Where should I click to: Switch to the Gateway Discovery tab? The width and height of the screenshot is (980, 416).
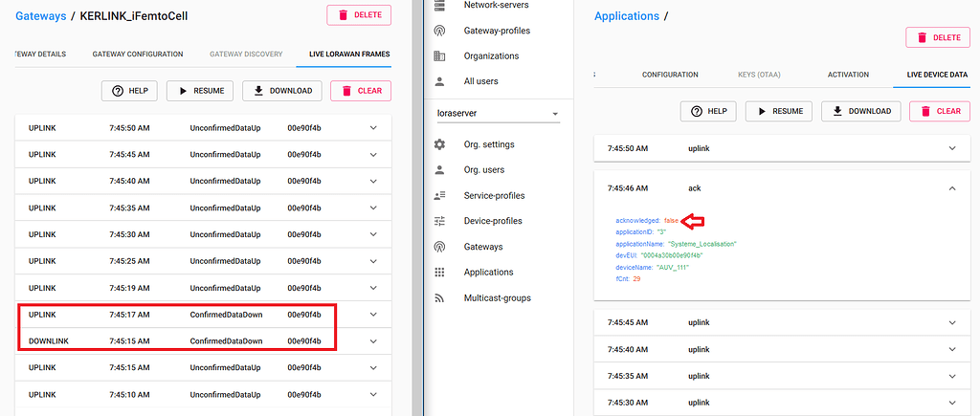point(246,55)
